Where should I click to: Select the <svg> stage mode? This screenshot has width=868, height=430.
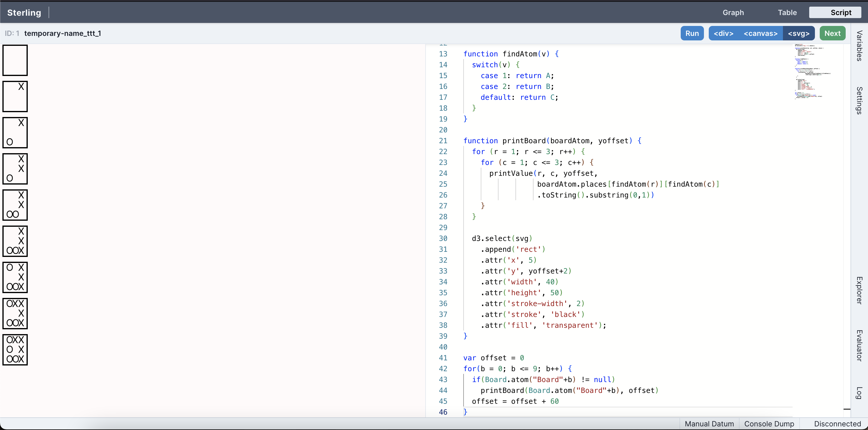click(798, 33)
